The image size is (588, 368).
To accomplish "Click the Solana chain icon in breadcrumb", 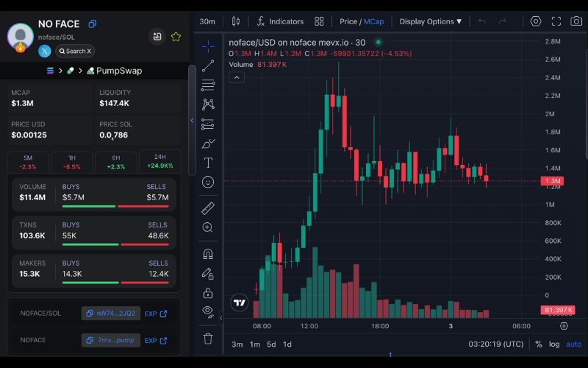I will [50, 71].
